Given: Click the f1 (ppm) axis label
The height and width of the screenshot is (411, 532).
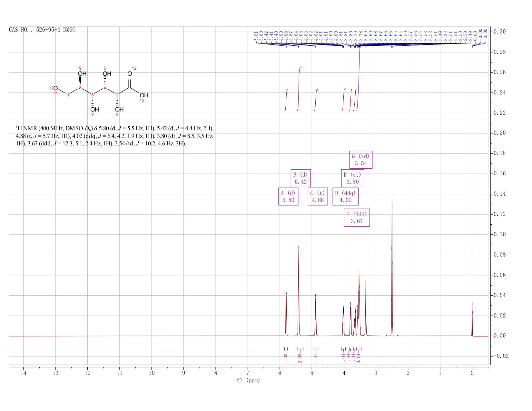Looking at the screenshot, I should [x=248, y=380].
